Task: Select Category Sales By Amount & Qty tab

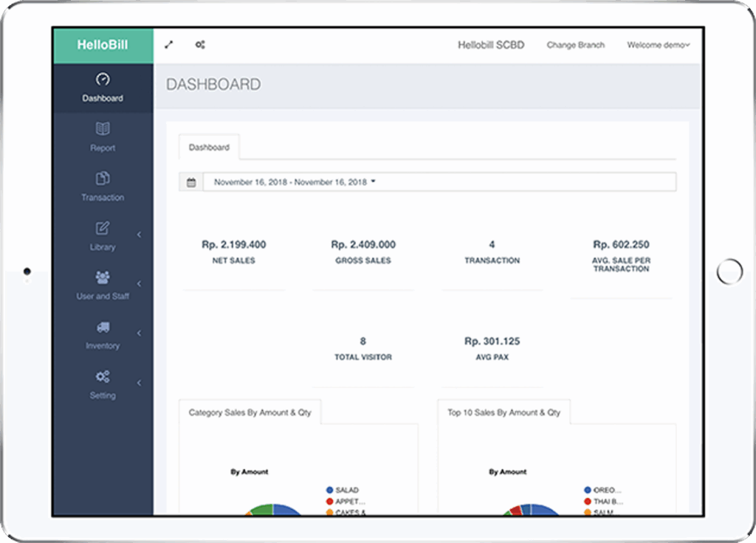Action: click(250, 412)
